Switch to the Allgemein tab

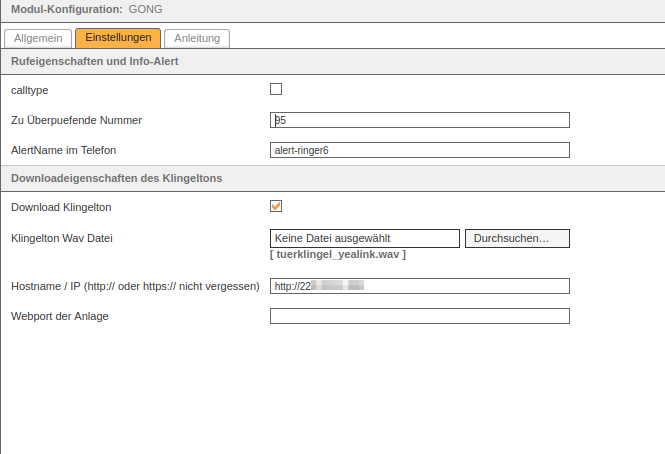38,38
